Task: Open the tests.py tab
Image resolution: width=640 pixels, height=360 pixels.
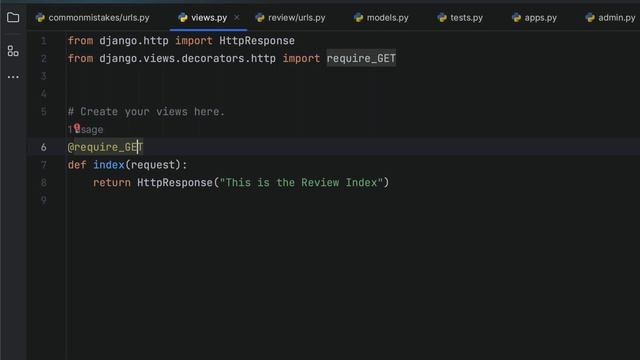Action: coord(460,18)
